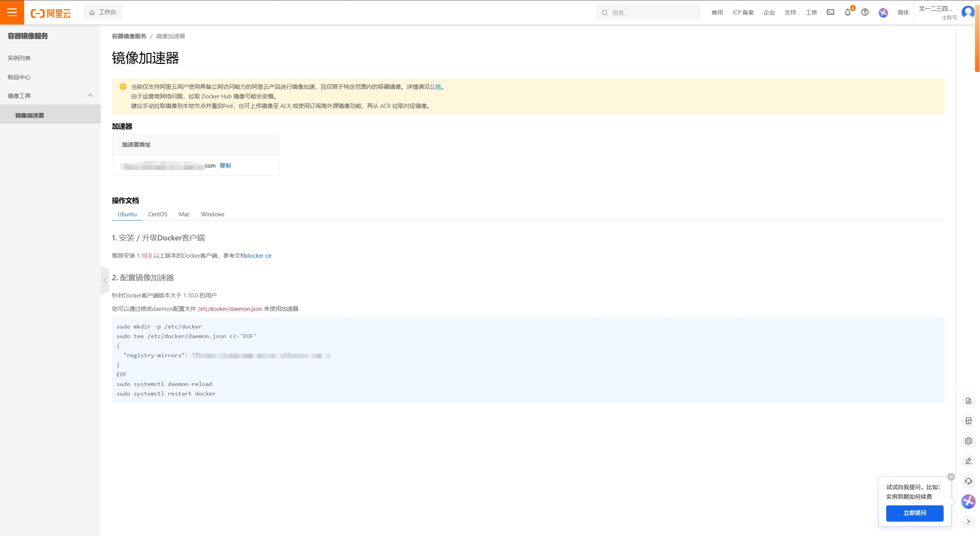The width and height of the screenshot is (980, 536).
Task: Click the Alibaba Cloud logo
Action: pos(51,13)
